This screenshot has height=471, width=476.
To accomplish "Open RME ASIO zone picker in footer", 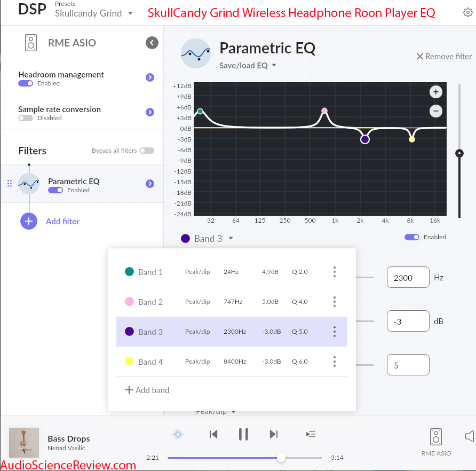I will tap(436, 442).
